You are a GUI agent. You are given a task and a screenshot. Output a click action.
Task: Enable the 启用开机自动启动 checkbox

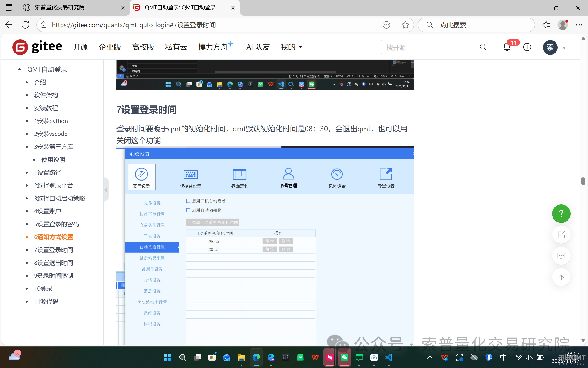(x=188, y=201)
